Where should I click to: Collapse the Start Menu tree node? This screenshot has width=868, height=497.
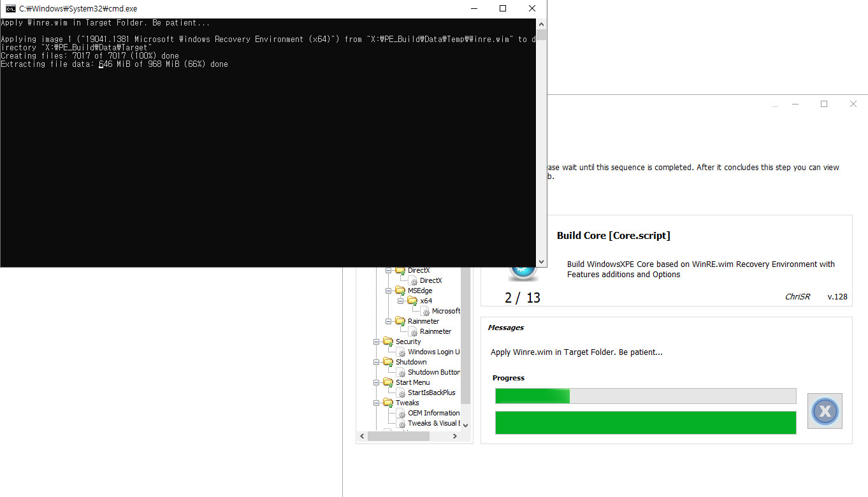click(x=377, y=382)
